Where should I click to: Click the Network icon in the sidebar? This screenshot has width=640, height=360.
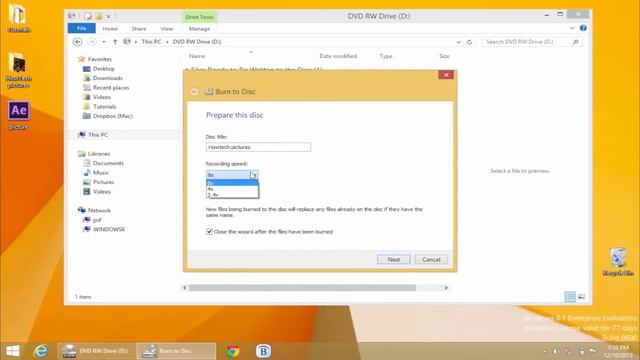(x=81, y=210)
